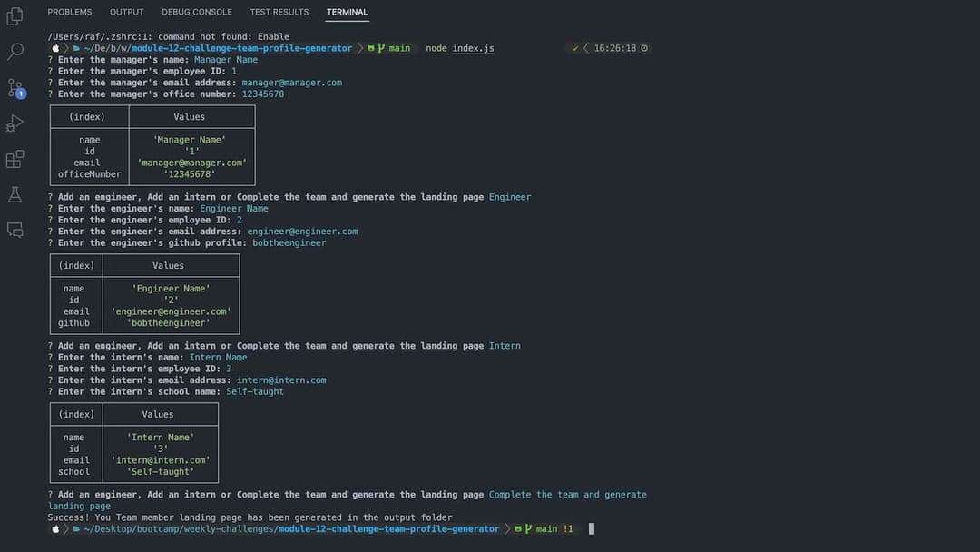
Task: Open the Extensions marketplace view
Action: click(15, 160)
